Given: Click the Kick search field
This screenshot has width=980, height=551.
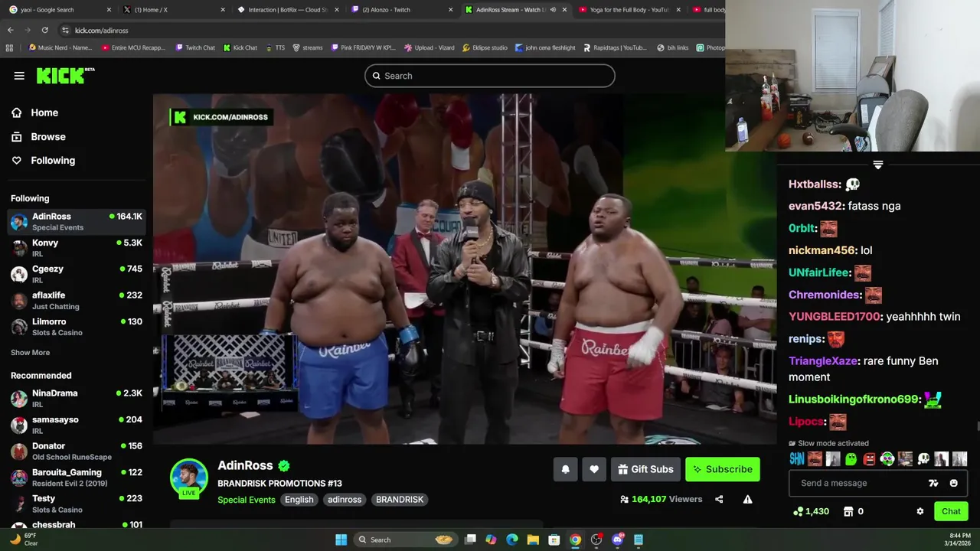Looking at the screenshot, I should (x=490, y=76).
